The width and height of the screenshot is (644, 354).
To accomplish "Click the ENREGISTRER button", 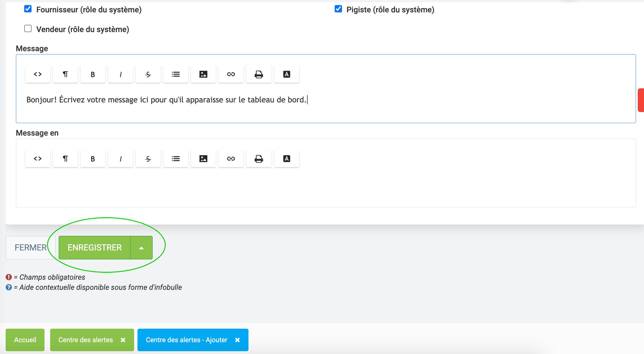I will pos(95,248).
